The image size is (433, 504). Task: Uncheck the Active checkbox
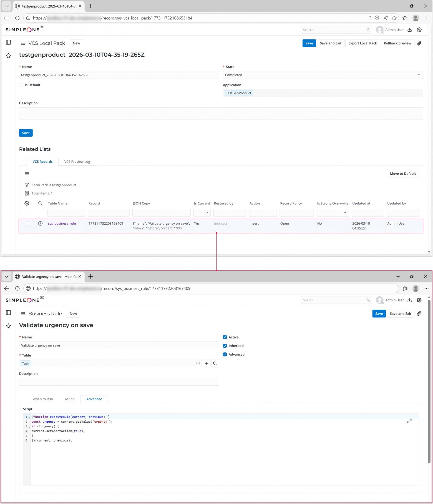pyautogui.click(x=225, y=337)
